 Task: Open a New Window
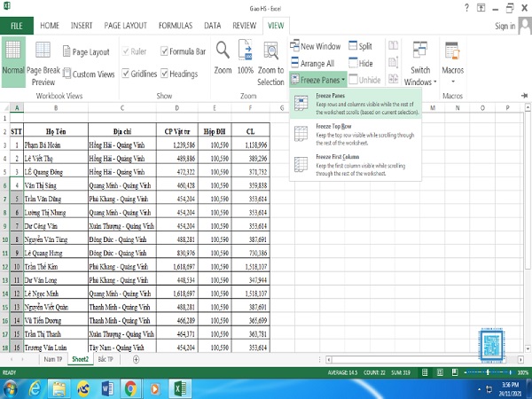point(315,46)
